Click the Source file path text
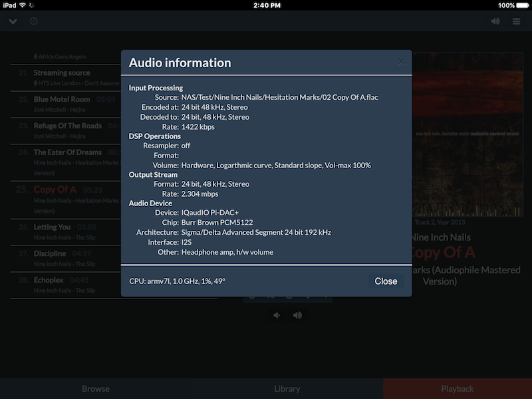Image resolution: width=532 pixels, height=399 pixels. (279, 97)
